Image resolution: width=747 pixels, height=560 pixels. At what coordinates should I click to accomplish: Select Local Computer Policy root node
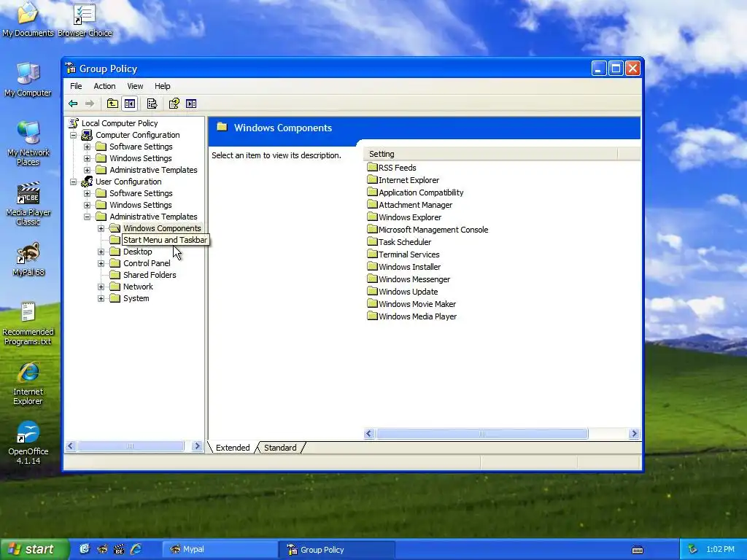[x=119, y=123]
